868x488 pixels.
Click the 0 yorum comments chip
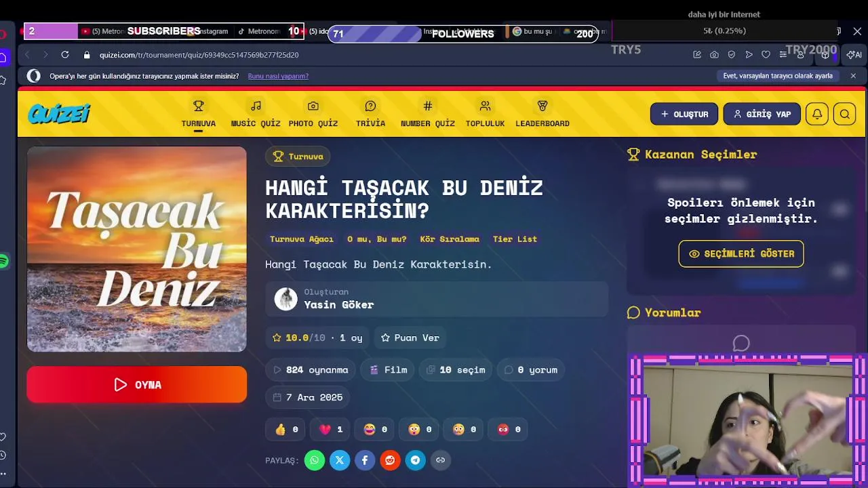point(531,369)
